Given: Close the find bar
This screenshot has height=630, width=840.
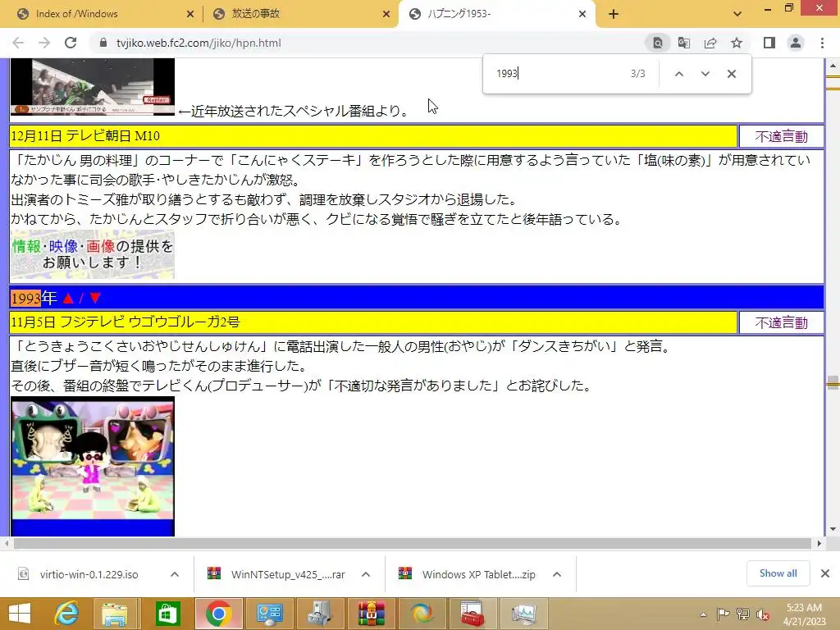Looking at the screenshot, I should point(731,74).
